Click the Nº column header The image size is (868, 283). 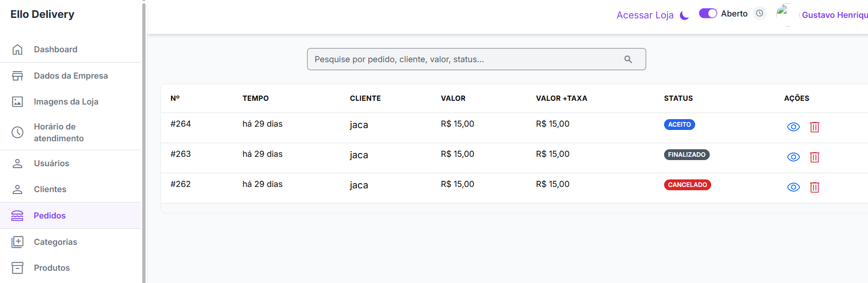tap(175, 98)
